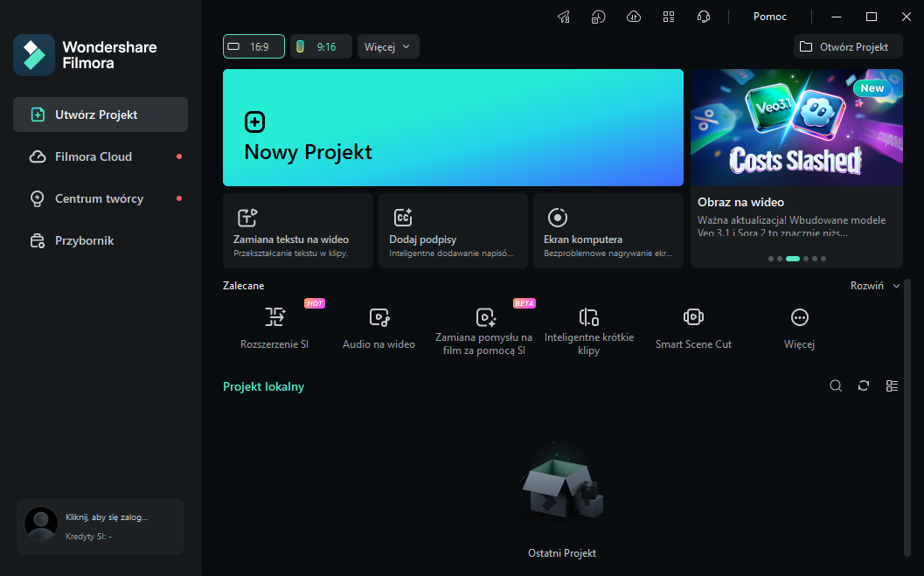Open the Obraz na wideo promo title
Image resolution: width=924 pixels, height=576 pixels.
click(x=740, y=202)
